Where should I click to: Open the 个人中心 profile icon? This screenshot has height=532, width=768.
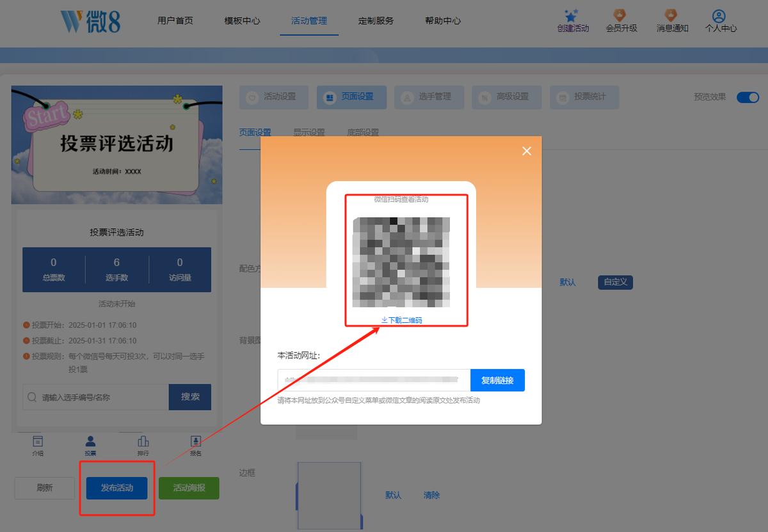point(719,16)
